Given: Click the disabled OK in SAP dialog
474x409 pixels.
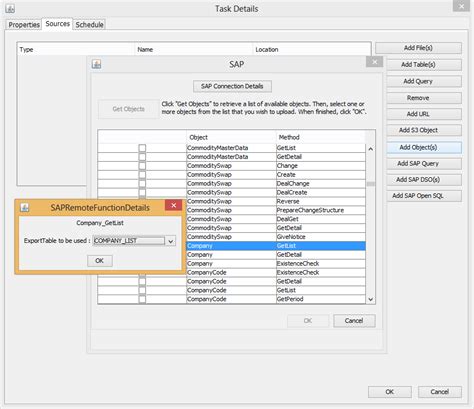Looking at the screenshot, I should [x=308, y=321].
